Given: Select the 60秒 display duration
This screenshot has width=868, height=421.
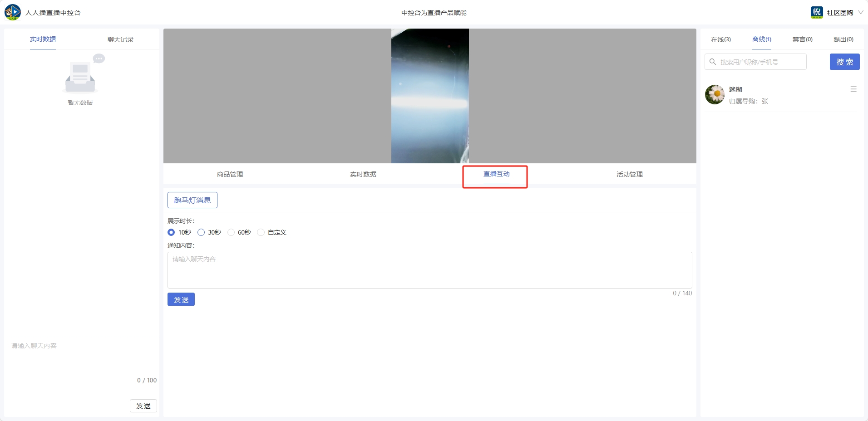Looking at the screenshot, I should point(231,232).
